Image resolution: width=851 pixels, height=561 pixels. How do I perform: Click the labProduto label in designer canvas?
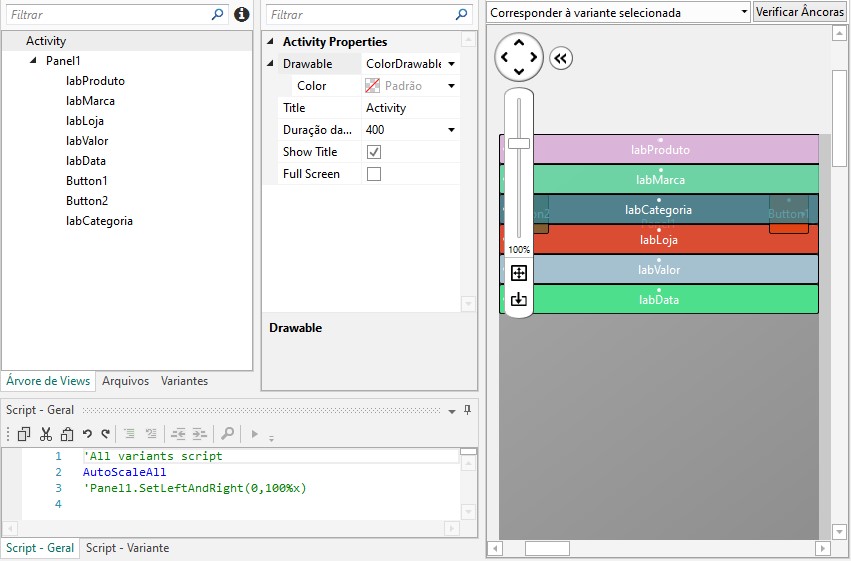tap(660, 150)
